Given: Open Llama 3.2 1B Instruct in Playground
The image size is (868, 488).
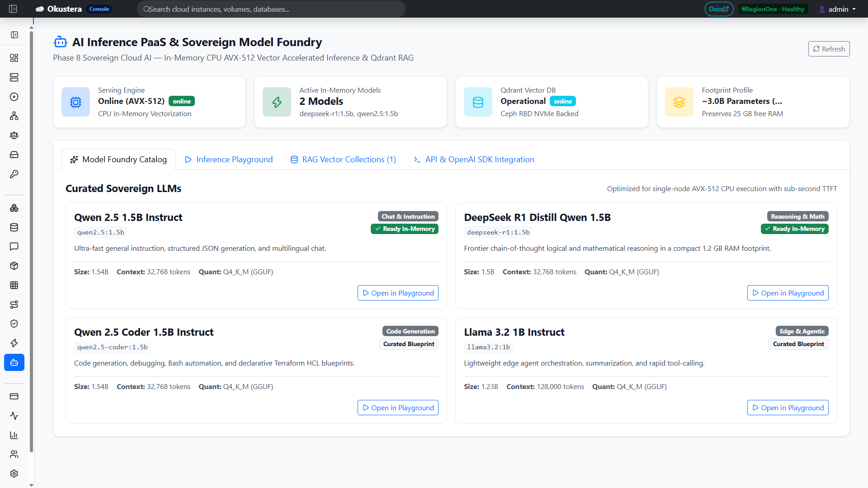Looking at the screenshot, I should [788, 408].
